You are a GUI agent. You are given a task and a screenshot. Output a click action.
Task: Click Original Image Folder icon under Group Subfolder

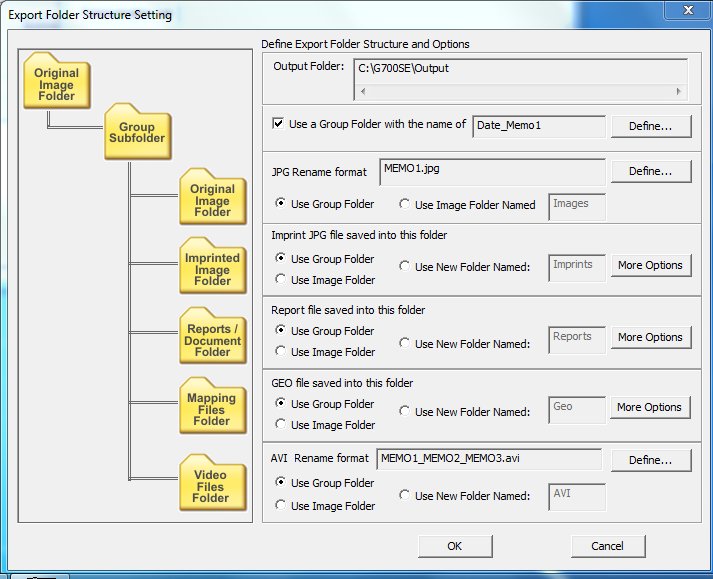[213, 196]
